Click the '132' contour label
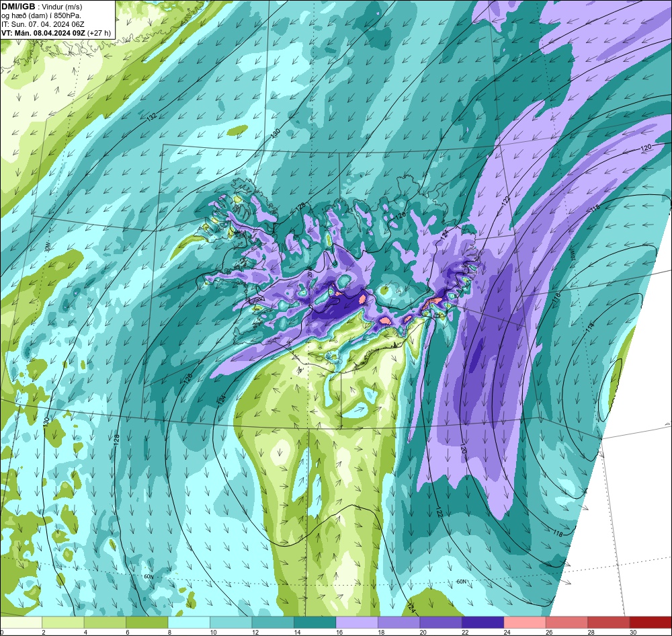Viewport: 672px width, 636px height. click(x=151, y=118)
